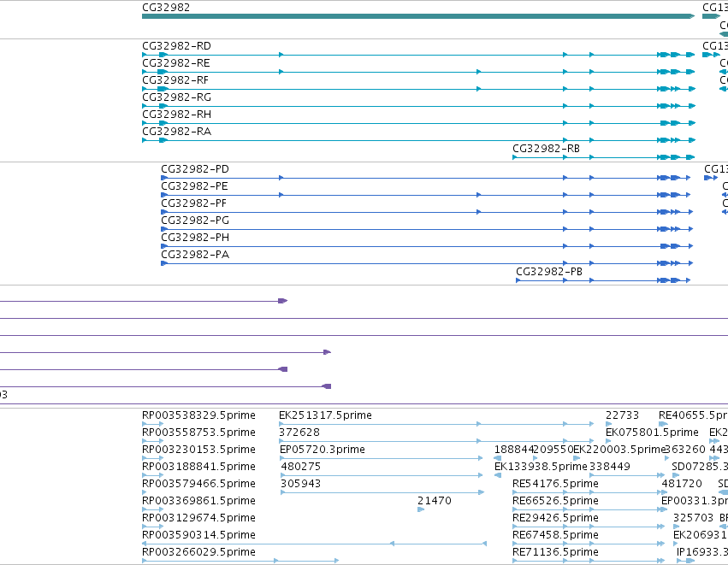Open EK075801.5prime EST label
This screenshot has width=728, height=565.
click(x=653, y=433)
